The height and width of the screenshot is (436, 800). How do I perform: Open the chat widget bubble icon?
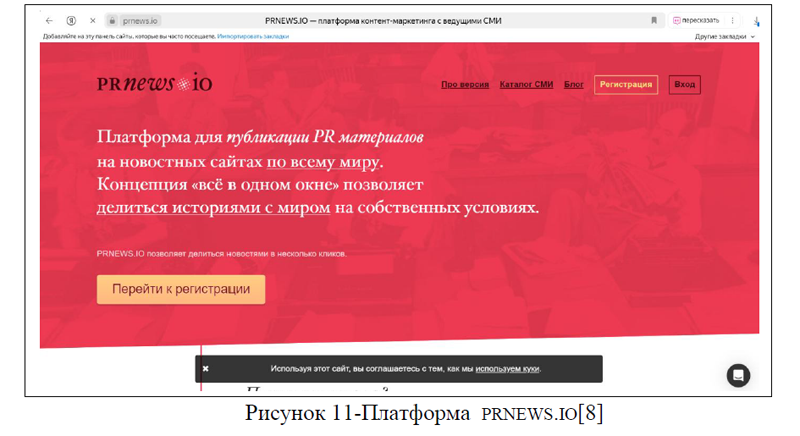pyautogui.click(x=738, y=375)
